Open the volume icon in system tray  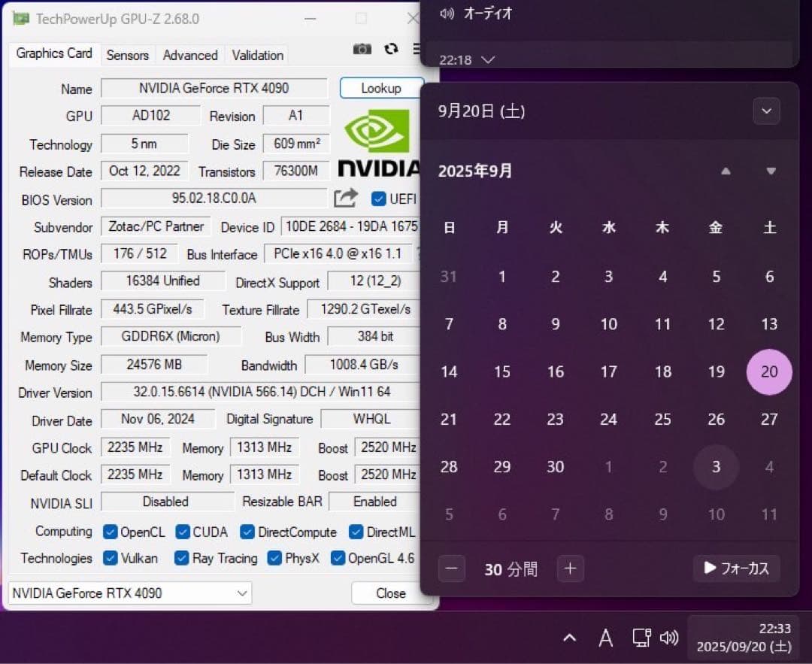coord(669,637)
